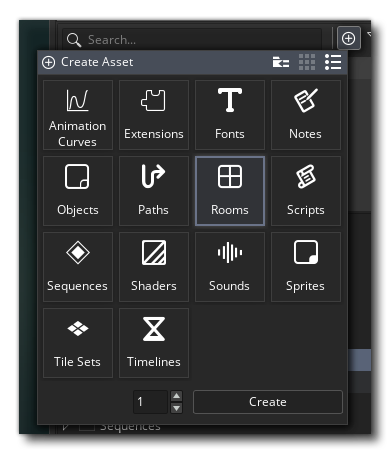Click the Create button
390x454 pixels.
point(268,402)
